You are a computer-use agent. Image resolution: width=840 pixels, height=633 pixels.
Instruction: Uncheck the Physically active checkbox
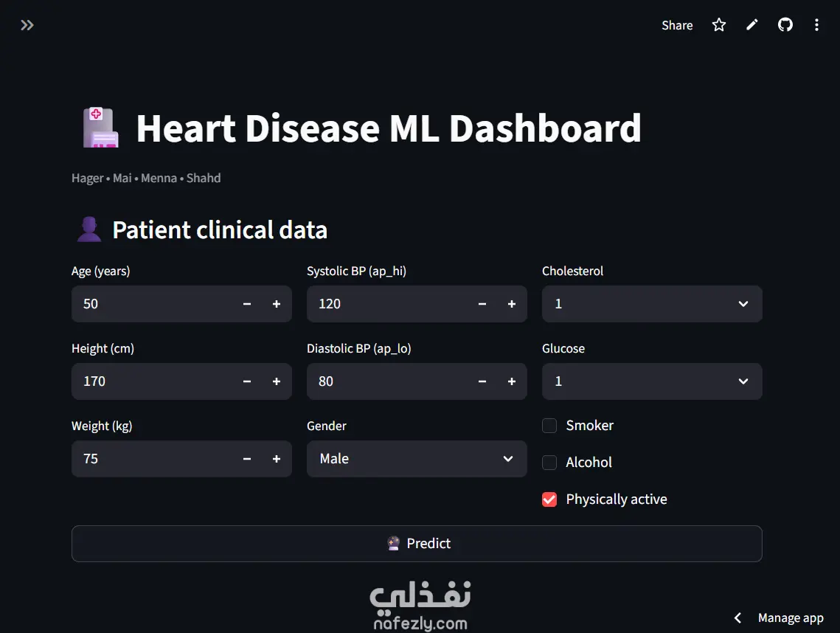(x=549, y=499)
